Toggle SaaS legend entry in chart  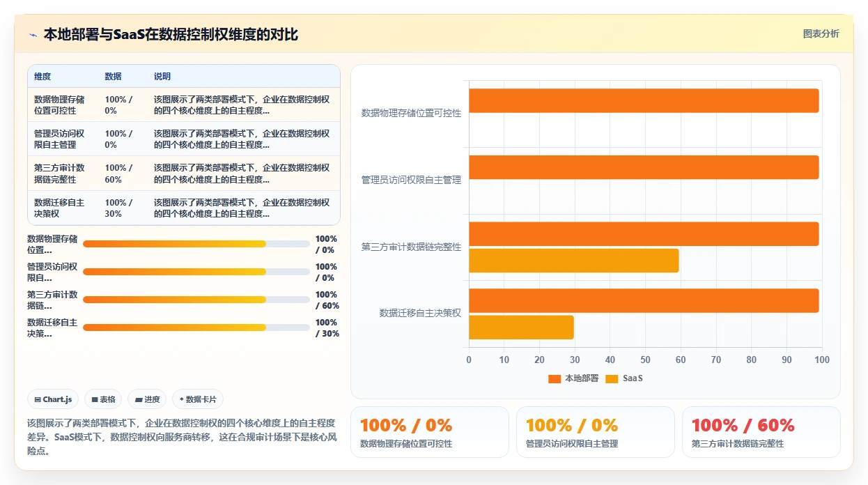pyautogui.click(x=624, y=378)
